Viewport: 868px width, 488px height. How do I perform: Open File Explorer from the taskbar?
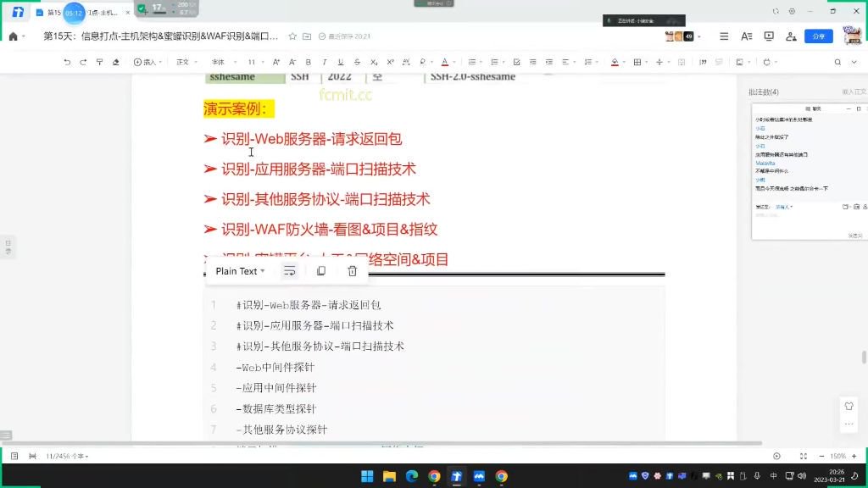pos(389,476)
